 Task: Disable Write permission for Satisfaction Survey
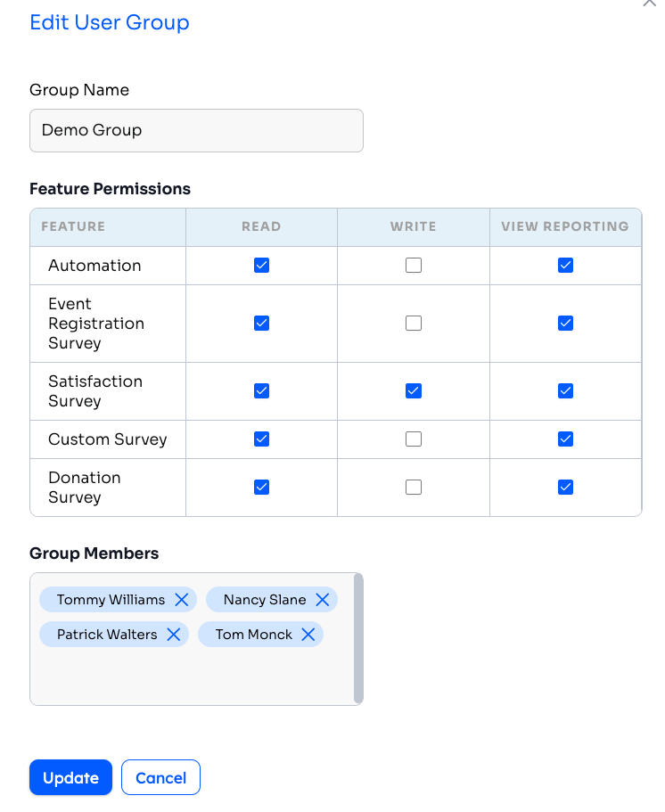(414, 391)
